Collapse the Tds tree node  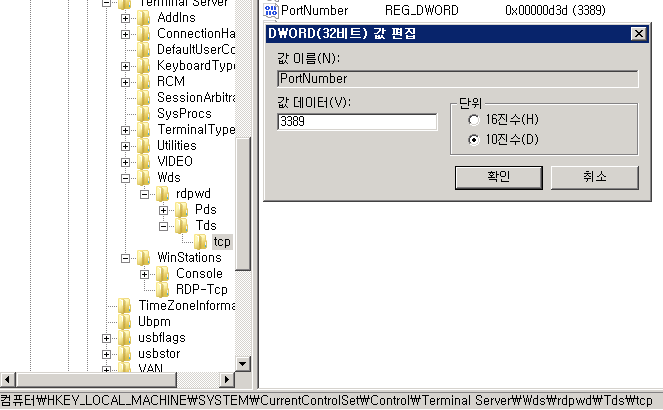pos(164,227)
